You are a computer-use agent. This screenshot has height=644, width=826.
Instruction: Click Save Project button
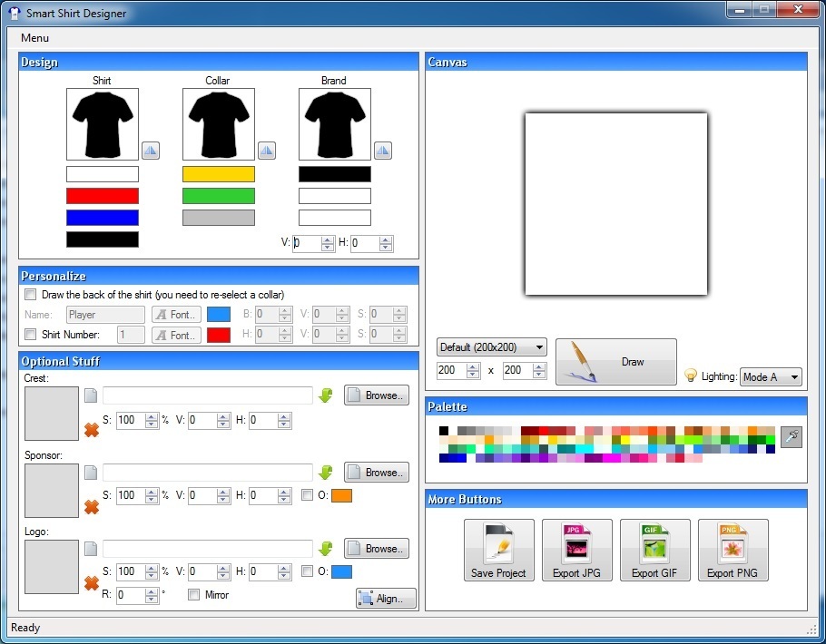pos(499,550)
